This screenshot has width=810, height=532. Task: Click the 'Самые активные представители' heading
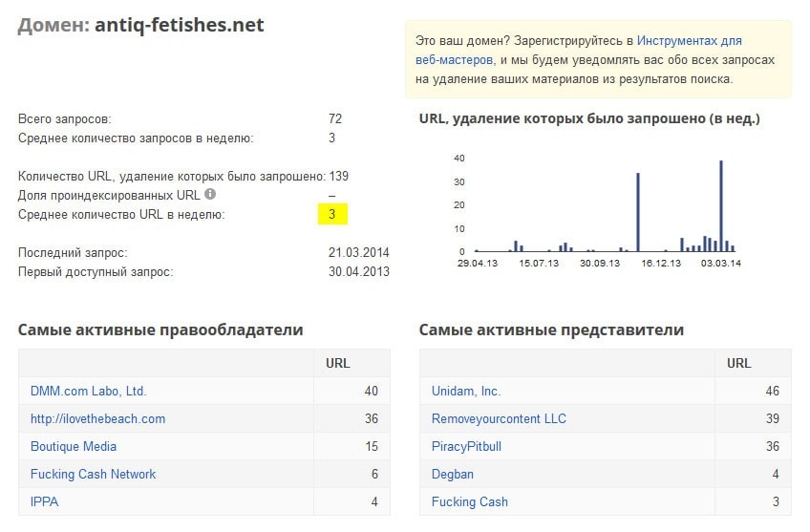tap(551, 330)
